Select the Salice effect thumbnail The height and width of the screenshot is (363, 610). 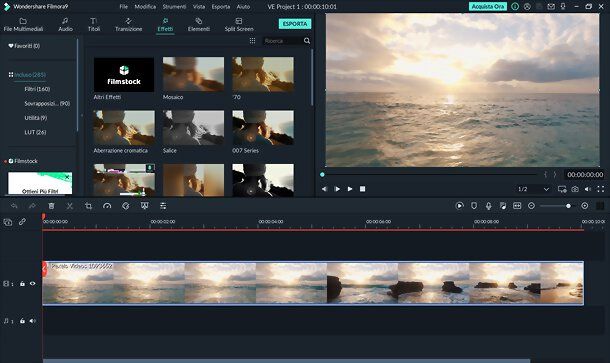(193, 128)
